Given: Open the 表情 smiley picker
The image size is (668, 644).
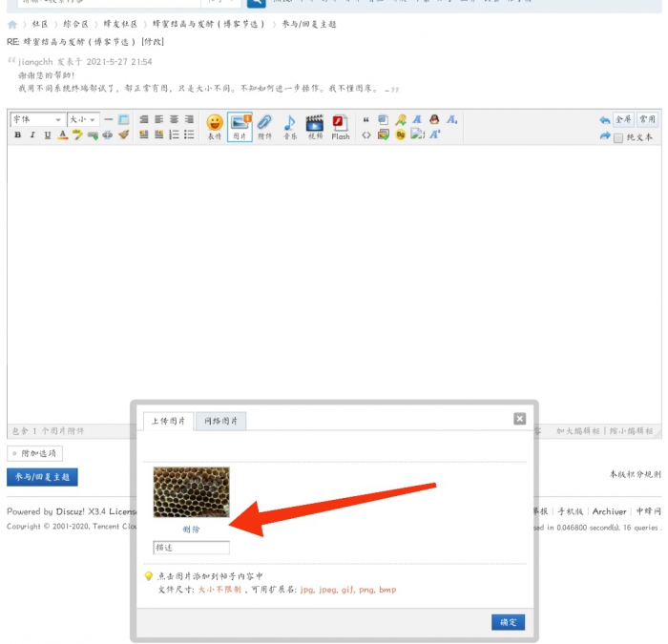Looking at the screenshot, I should pyautogui.click(x=215, y=127).
